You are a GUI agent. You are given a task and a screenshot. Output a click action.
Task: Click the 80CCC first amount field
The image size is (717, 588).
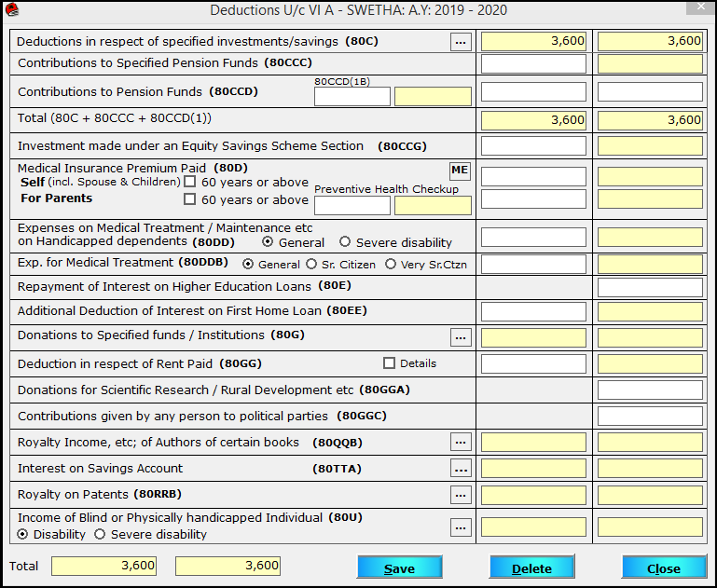[x=533, y=64]
